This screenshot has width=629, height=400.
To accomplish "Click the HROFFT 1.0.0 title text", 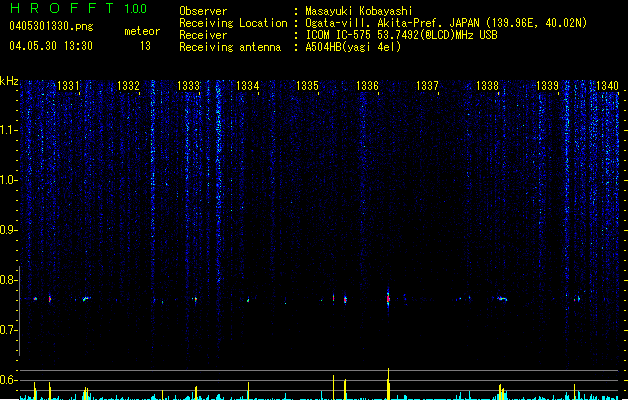I will [x=79, y=8].
